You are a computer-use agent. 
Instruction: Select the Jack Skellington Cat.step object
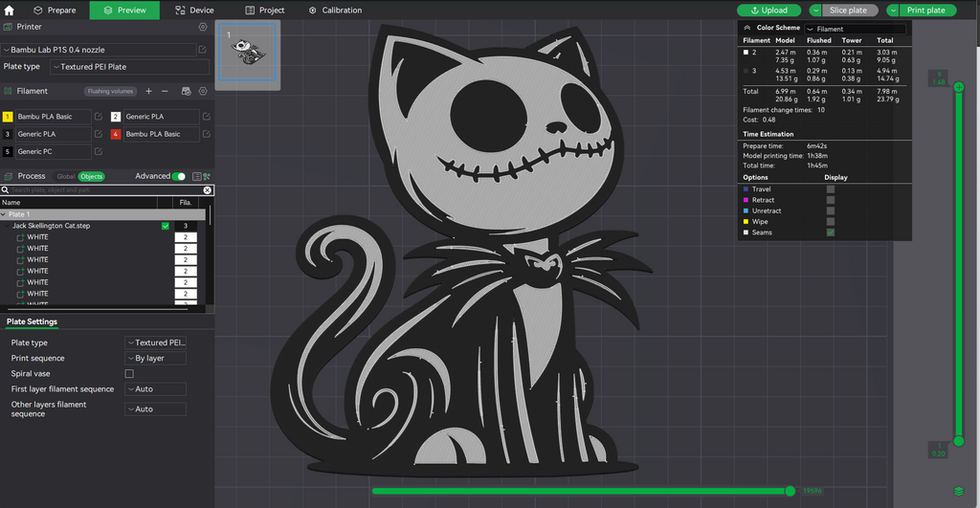click(x=52, y=226)
